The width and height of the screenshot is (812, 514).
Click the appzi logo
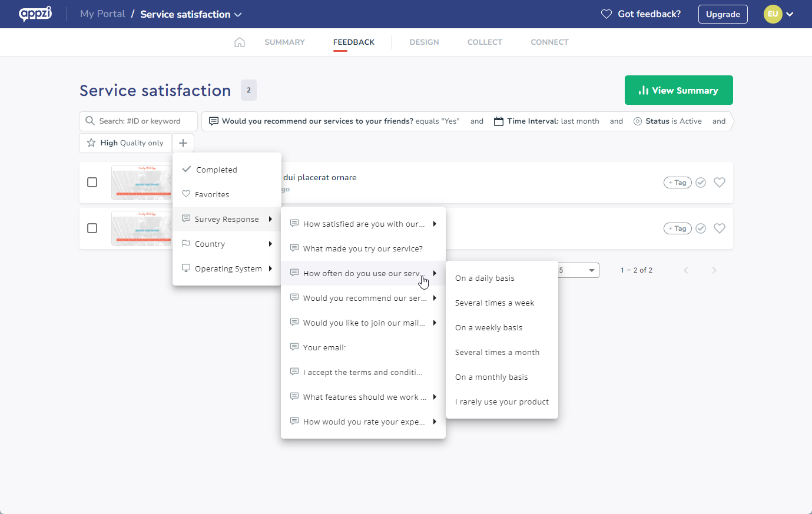[x=35, y=14]
